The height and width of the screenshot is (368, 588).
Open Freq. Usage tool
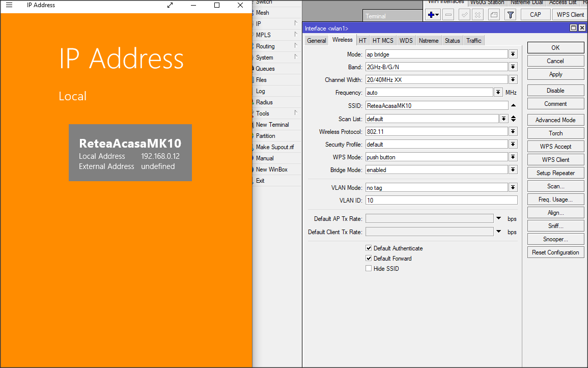click(555, 200)
